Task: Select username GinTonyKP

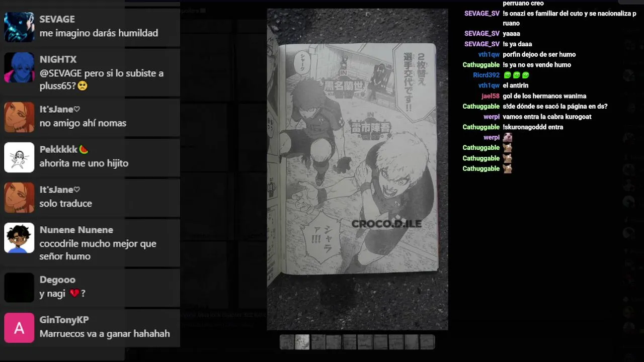Action: pos(64,320)
